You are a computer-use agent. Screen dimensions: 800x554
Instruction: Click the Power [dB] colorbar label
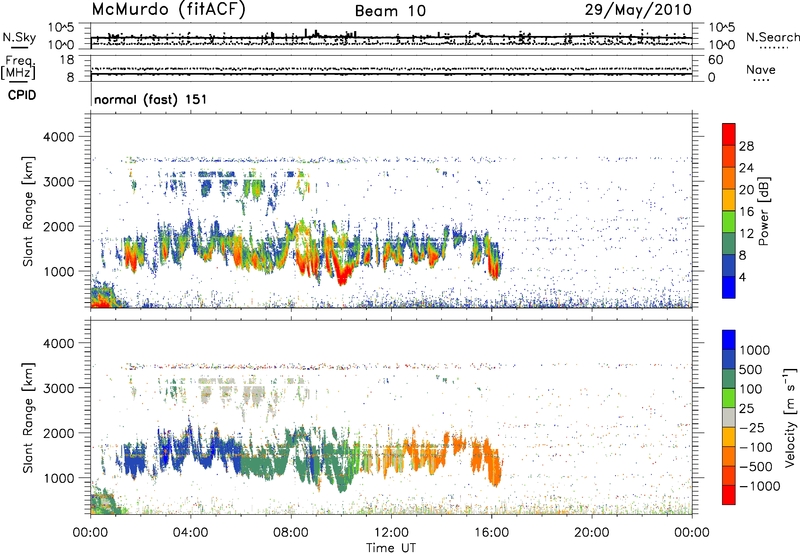[763, 211]
